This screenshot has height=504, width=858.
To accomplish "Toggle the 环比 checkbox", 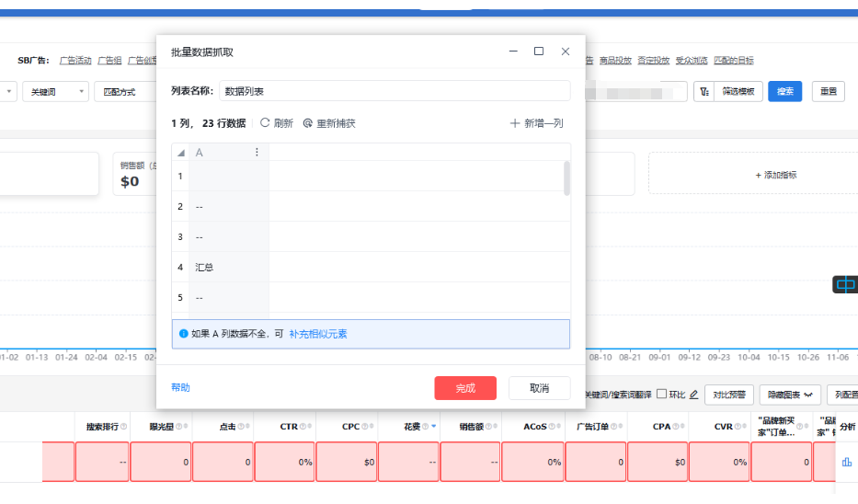I will pyautogui.click(x=661, y=394).
